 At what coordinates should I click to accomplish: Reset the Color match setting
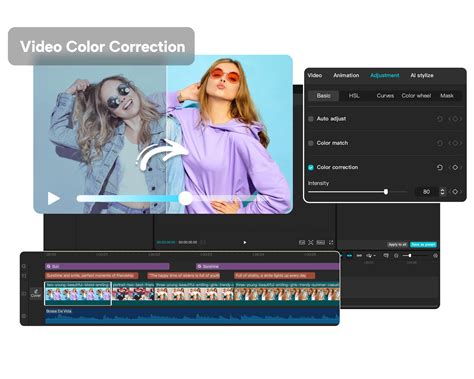pyautogui.click(x=440, y=143)
